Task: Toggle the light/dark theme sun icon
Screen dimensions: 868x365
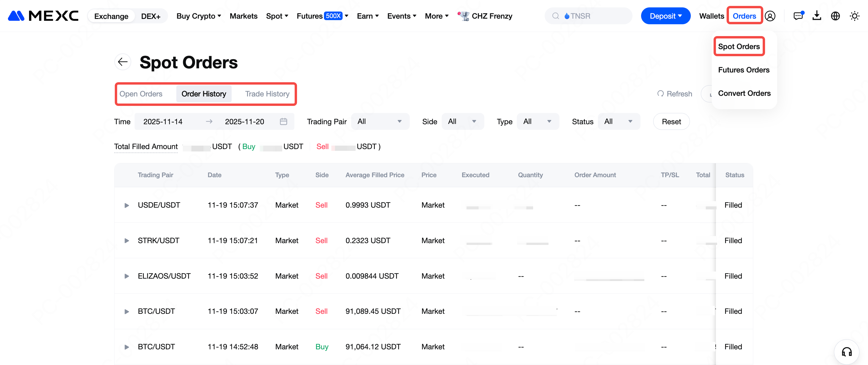Action: tap(854, 16)
